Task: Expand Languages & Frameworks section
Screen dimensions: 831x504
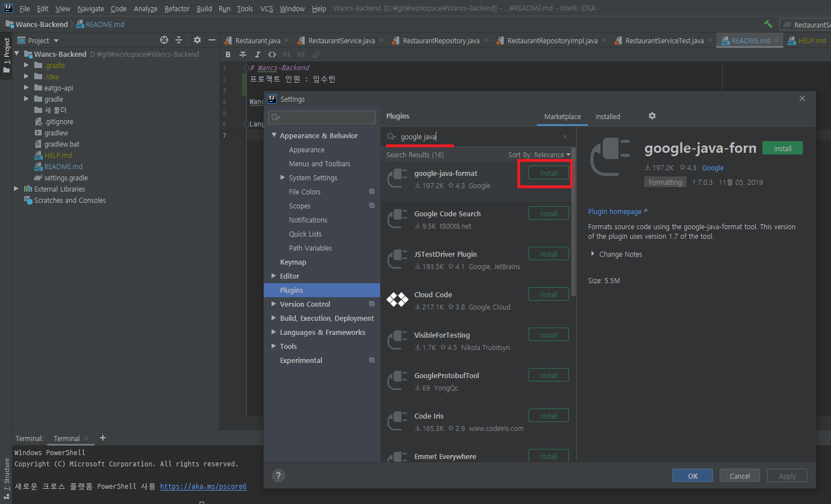Action: tap(274, 332)
